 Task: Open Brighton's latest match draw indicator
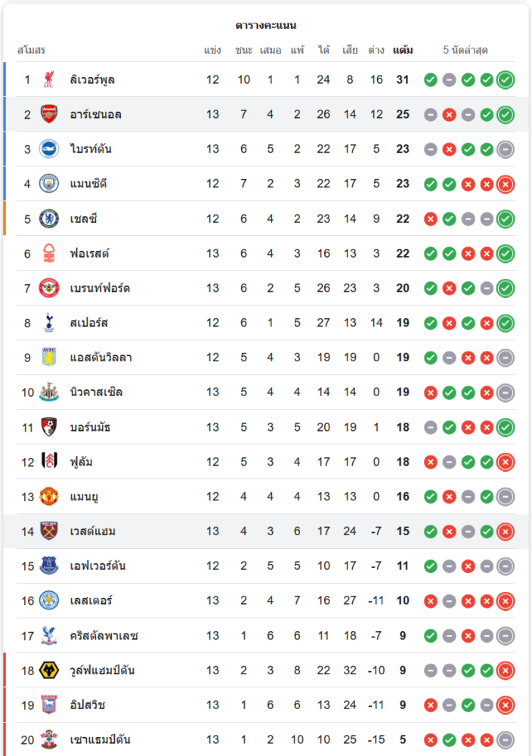point(506,150)
